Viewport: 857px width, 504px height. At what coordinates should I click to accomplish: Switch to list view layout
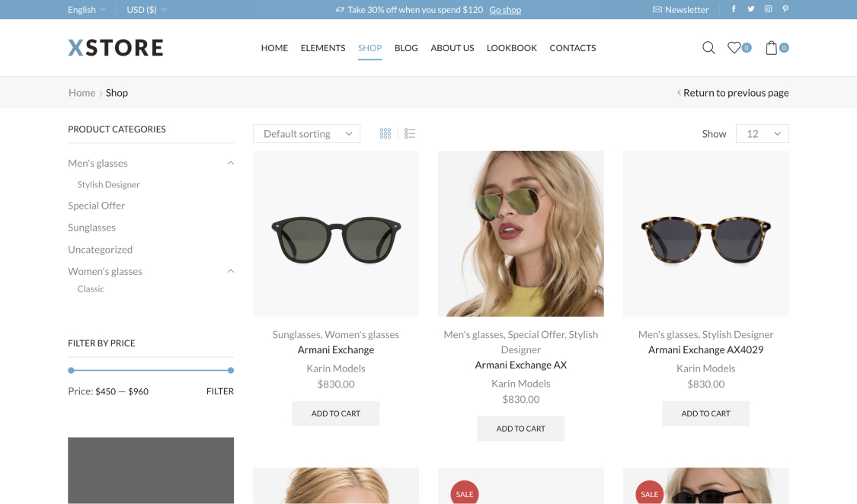[410, 134]
